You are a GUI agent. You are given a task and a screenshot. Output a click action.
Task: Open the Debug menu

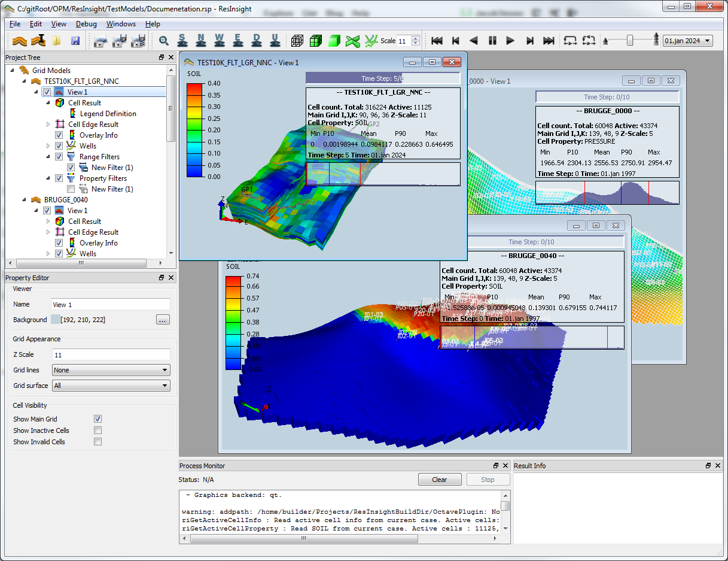click(86, 24)
